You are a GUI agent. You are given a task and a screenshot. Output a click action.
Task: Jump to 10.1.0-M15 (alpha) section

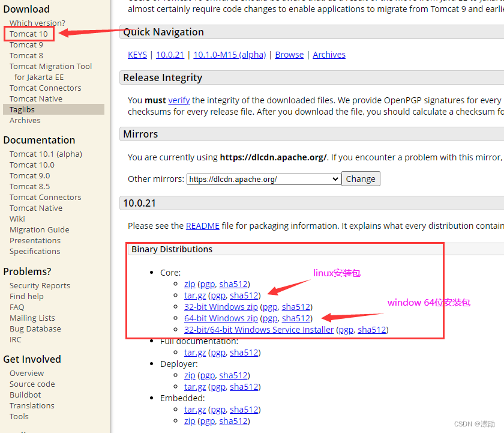[230, 55]
